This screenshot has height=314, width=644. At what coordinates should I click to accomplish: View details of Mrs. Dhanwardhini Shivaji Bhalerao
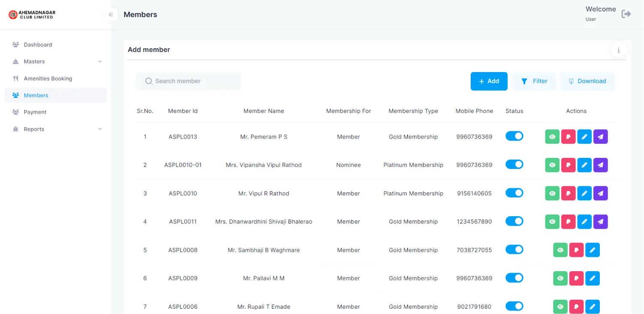552,222
